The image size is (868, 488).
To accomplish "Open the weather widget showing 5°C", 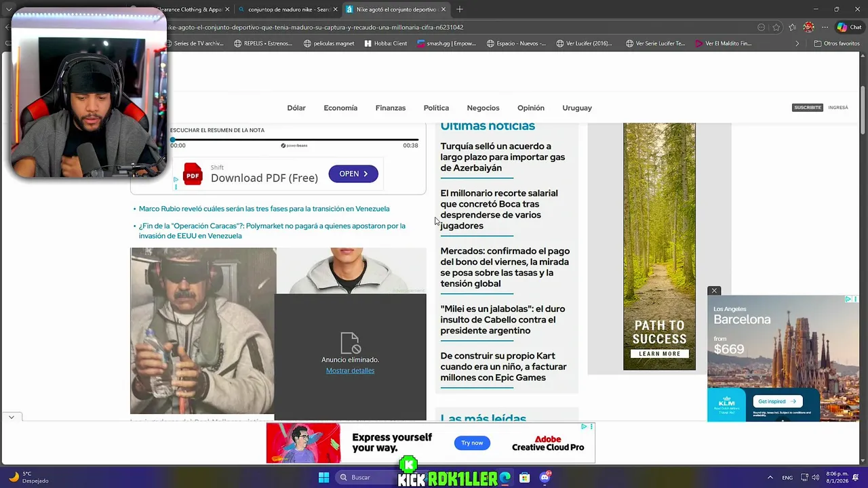I will [x=28, y=477].
